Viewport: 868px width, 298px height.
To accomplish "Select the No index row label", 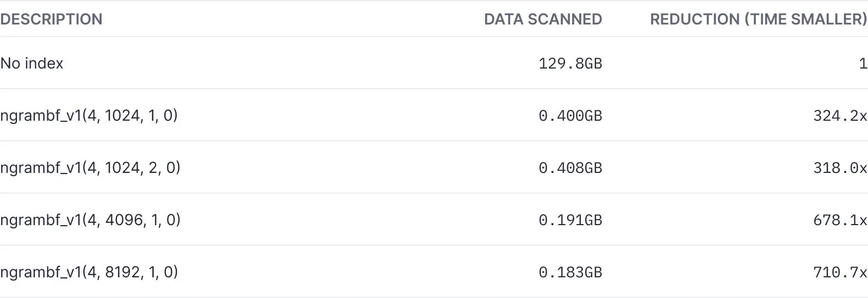I will [x=32, y=63].
